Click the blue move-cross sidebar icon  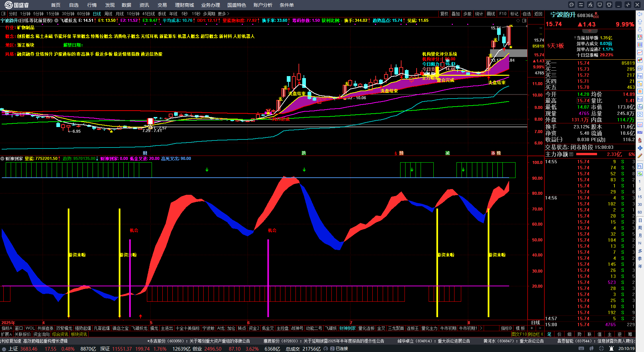(x=640, y=148)
